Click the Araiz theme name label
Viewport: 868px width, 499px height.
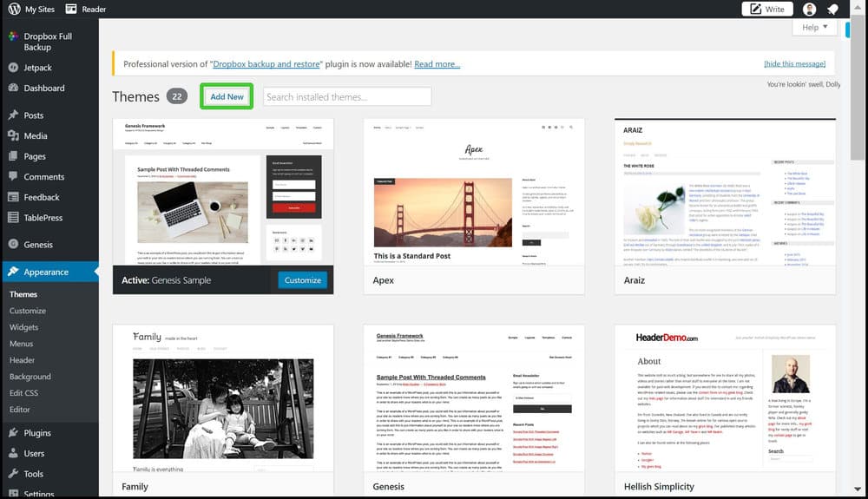pos(635,280)
